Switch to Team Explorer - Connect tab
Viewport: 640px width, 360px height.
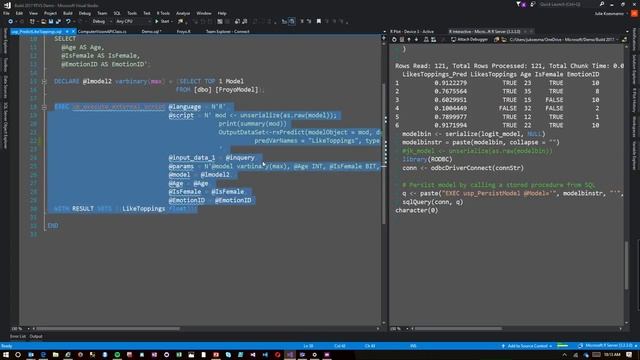coord(227,31)
